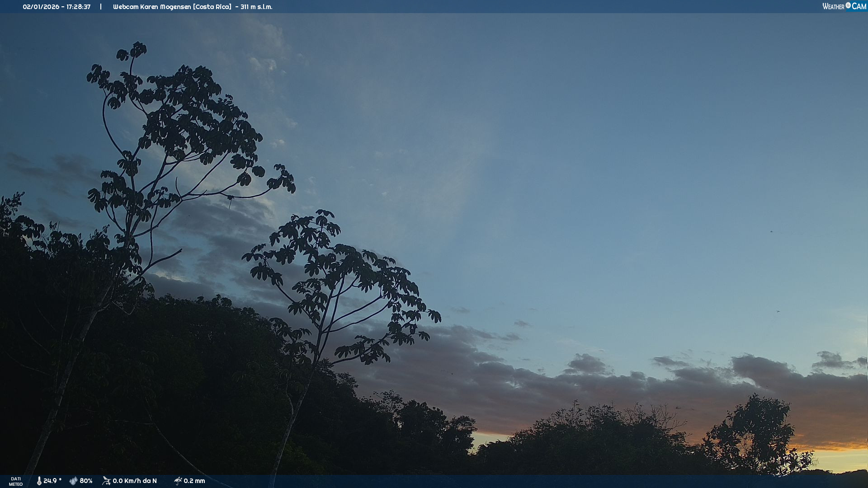Click the Webcam Karen Mogensen title

click(151, 7)
